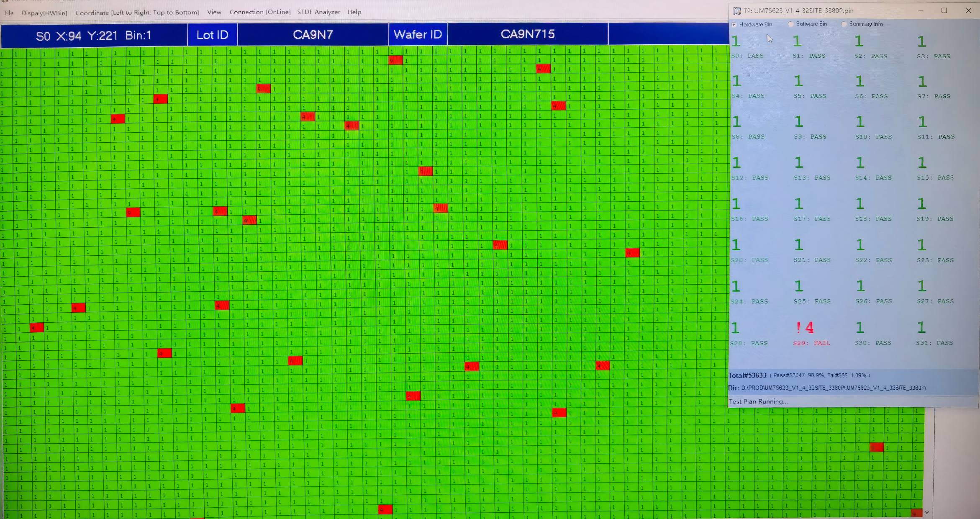Click the TP window title bar icon
The image size is (980, 519).
tap(737, 11)
